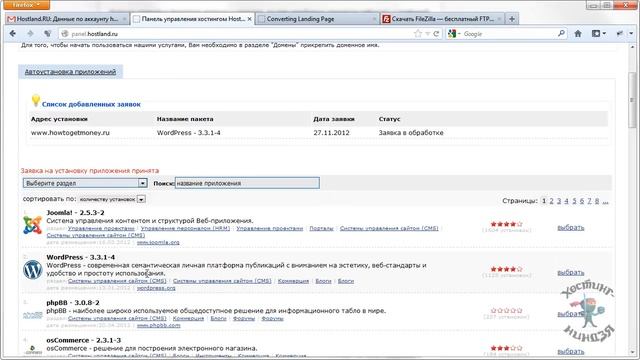Click the Статус column header

(x=389, y=119)
